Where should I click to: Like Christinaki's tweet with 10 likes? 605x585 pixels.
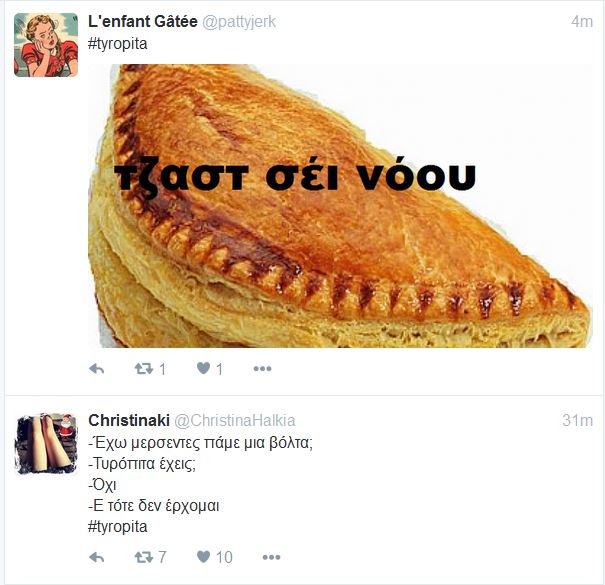[x=203, y=556]
